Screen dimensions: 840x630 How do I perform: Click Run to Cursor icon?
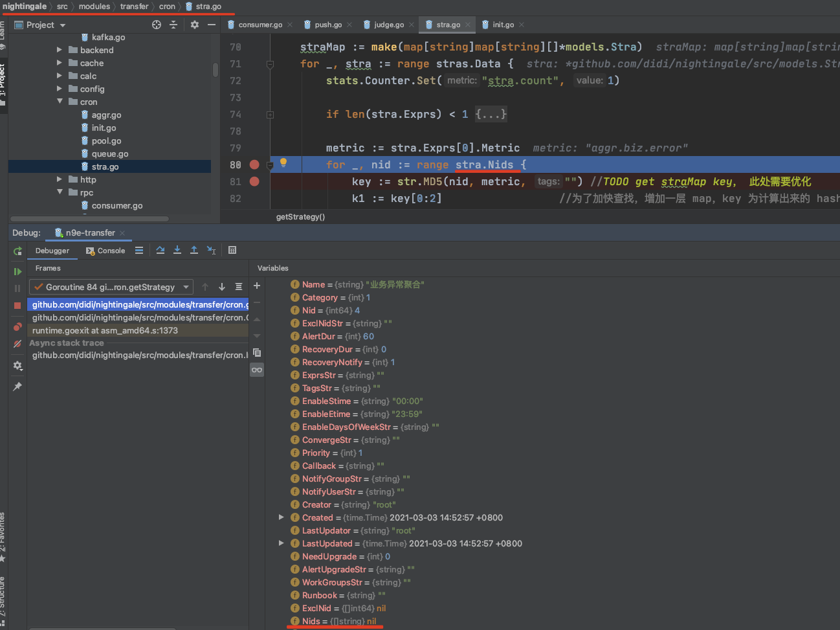[211, 251]
